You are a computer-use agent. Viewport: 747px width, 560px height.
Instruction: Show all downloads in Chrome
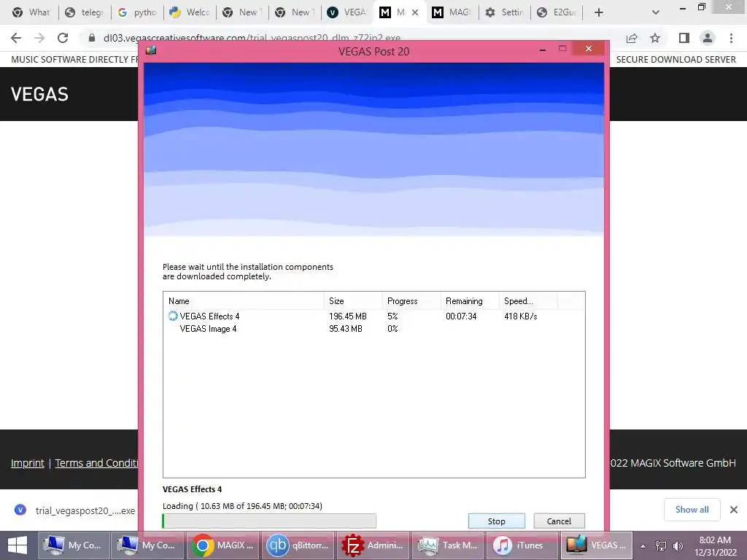692,510
